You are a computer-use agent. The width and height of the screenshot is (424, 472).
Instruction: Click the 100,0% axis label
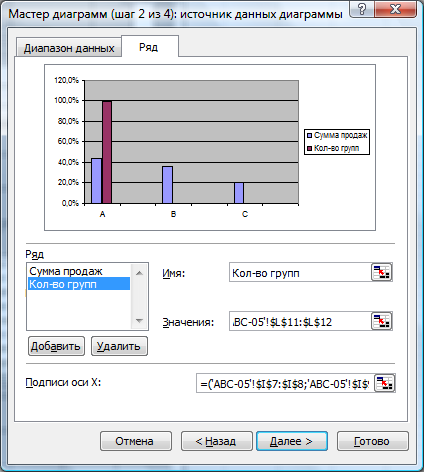click(67, 100)
